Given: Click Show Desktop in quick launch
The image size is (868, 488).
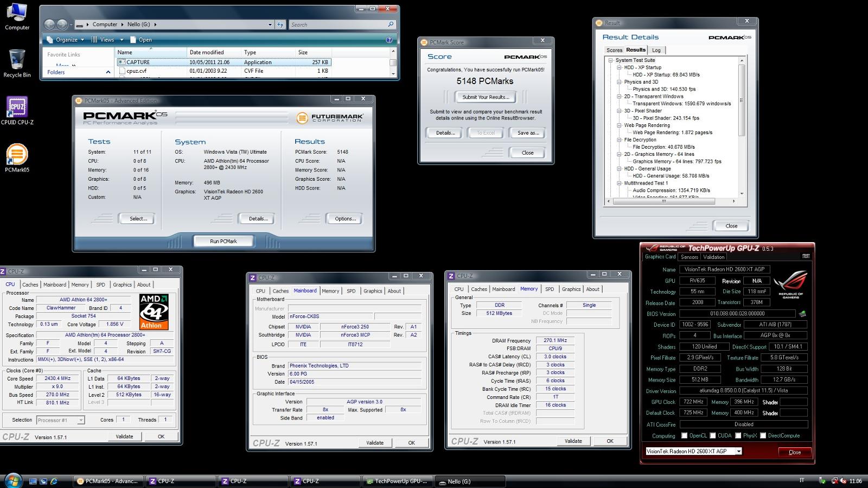Looking at the screenshot, I should point(34,481).
